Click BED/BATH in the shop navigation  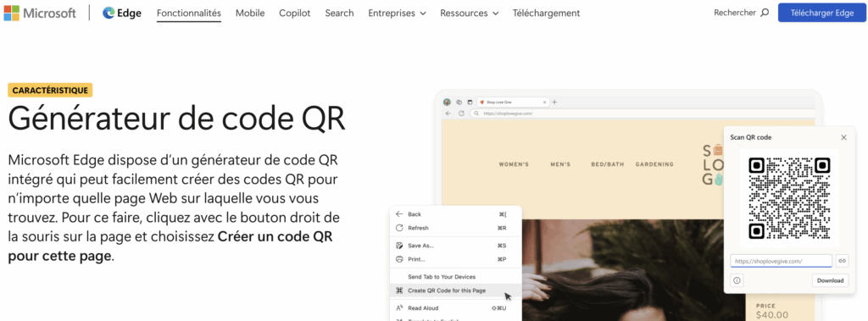coord(607,164)
